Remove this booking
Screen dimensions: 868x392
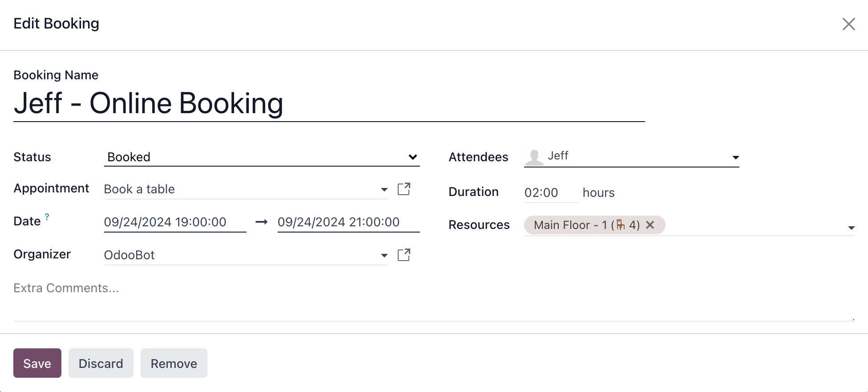pos(174,363)
